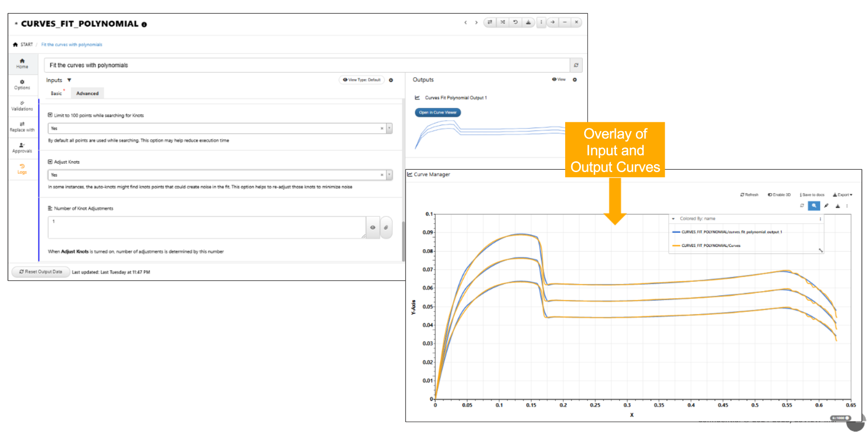The height and width of the screenshot is (432, 868).
Task: Select the zoom magnifier tool in chart toolbar
Action: tap(814, 206)
